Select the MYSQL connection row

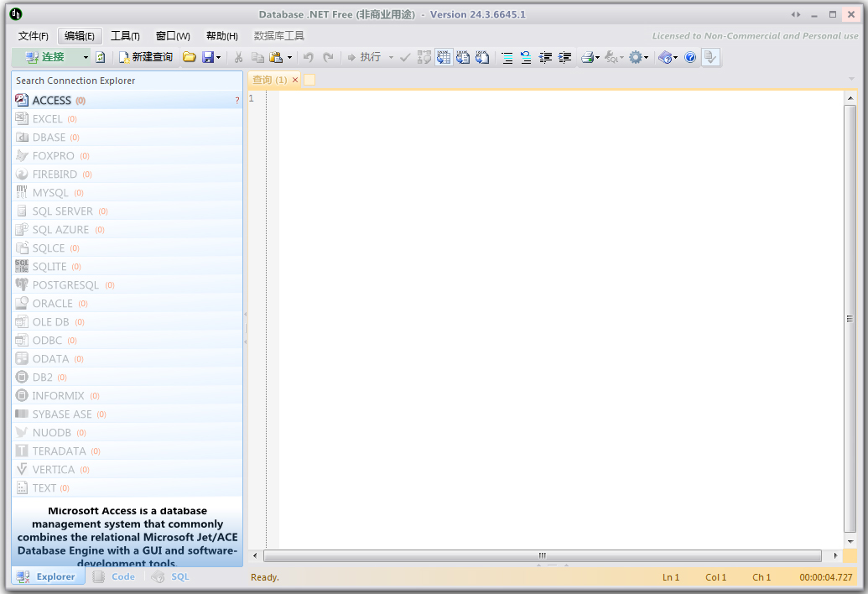pos(127,193)
